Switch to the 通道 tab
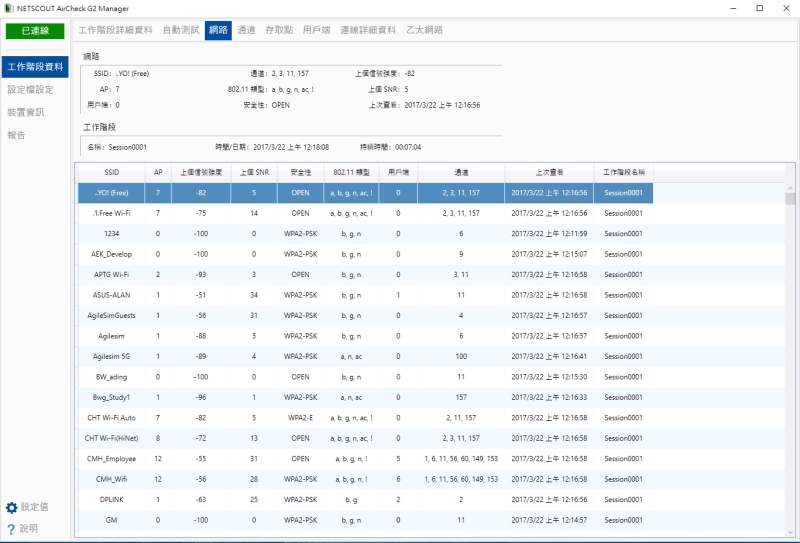Image resolution: width=800 pixels, height=543 pixels. [246, 31]
